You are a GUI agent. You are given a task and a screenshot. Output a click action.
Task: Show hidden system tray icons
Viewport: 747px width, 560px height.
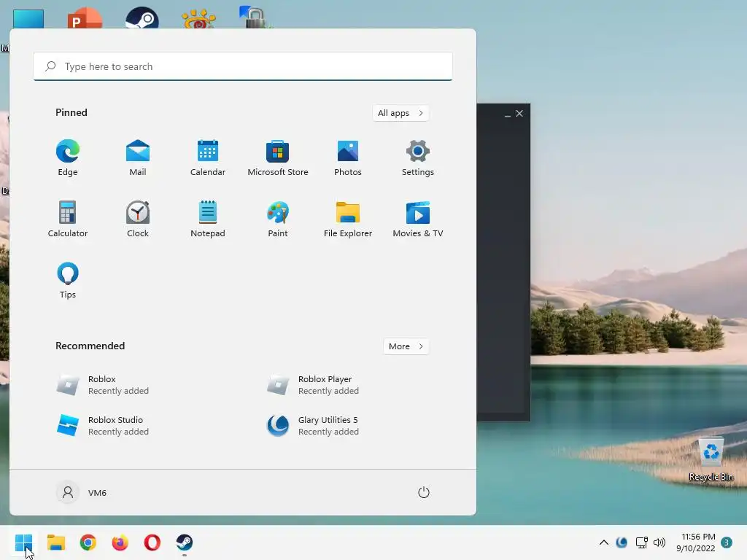point(603,542)
